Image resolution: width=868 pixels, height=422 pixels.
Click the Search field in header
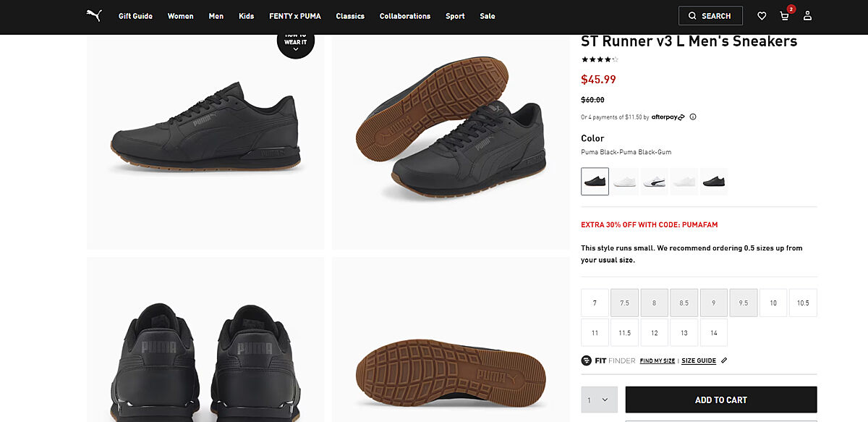pos(710,16)
